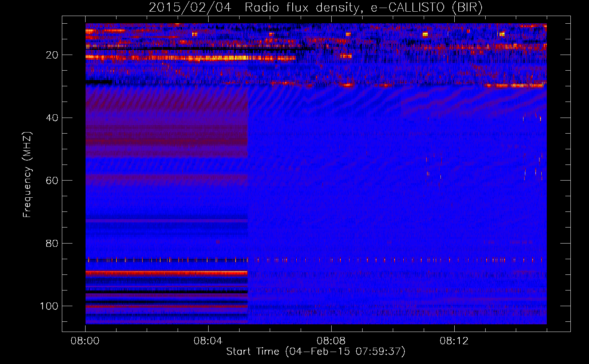The width and height of the screenshot is (589, 364).
Task: Click the '08:12' time tick label
Action: (454, 341)
